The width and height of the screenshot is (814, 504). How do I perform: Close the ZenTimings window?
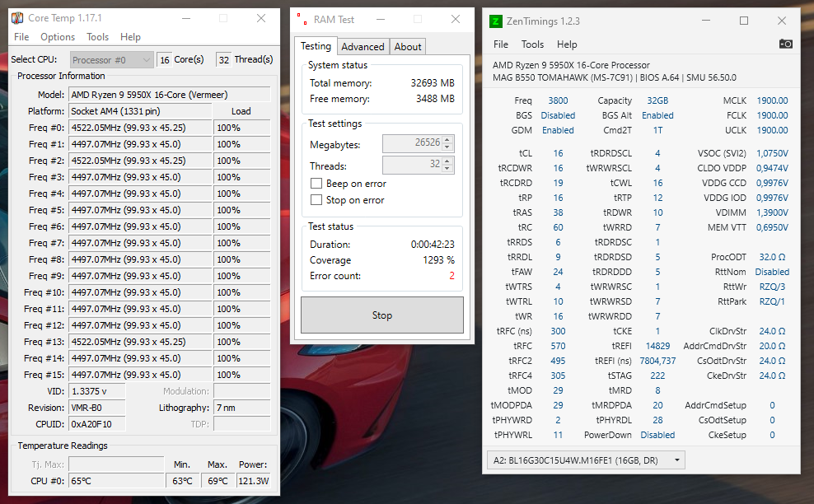tap(782, 21)
